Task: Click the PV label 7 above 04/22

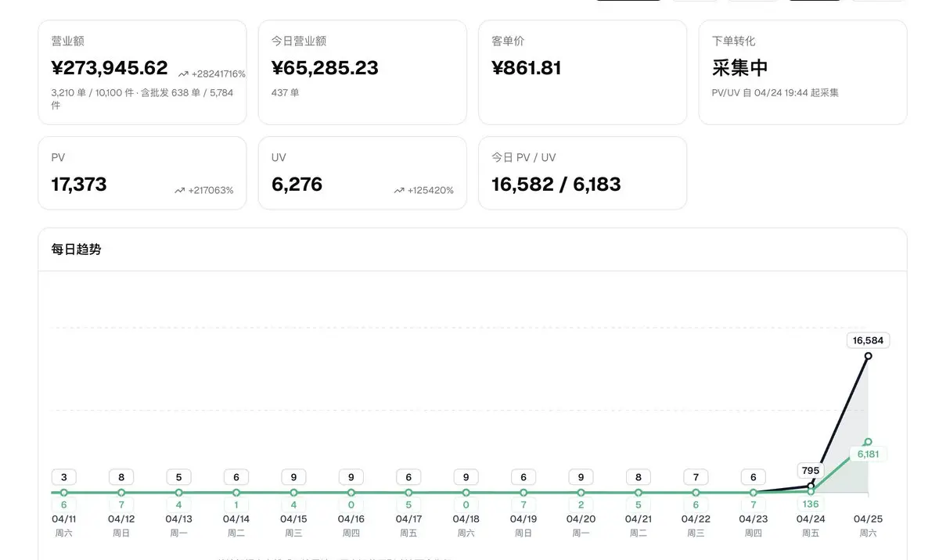Action: click(x=696, y=477)
